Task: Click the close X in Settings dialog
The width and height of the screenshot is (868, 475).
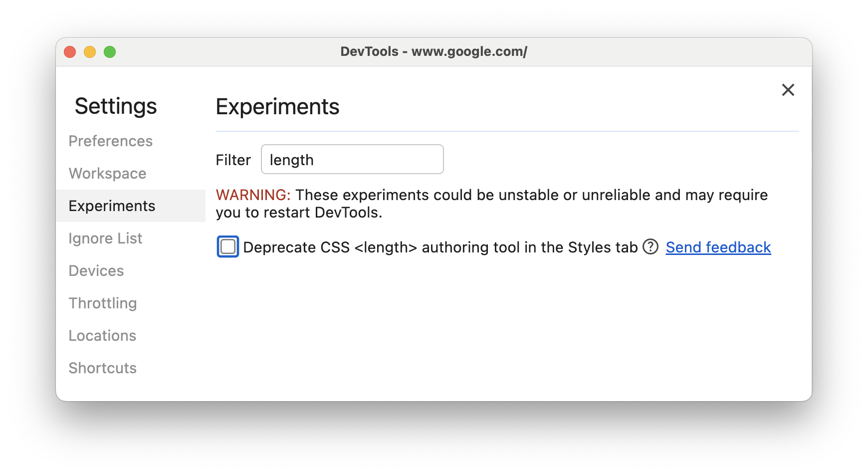Action: pos(788,90)
